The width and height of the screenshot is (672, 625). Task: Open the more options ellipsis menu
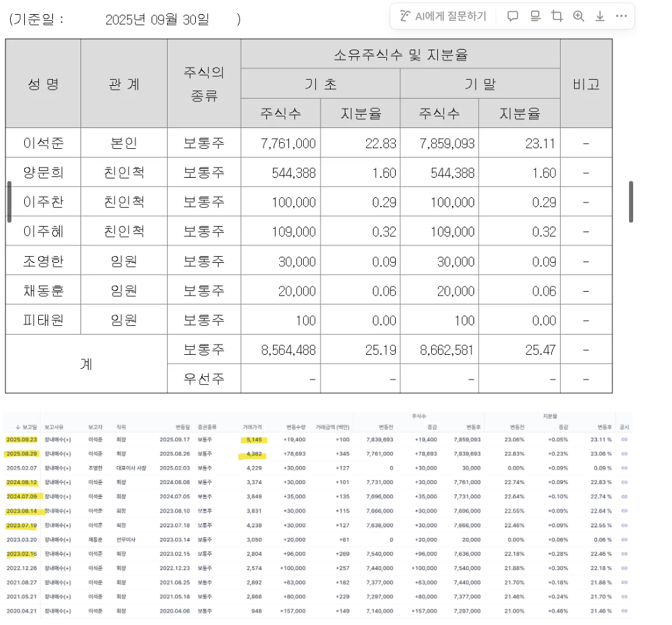622,16
